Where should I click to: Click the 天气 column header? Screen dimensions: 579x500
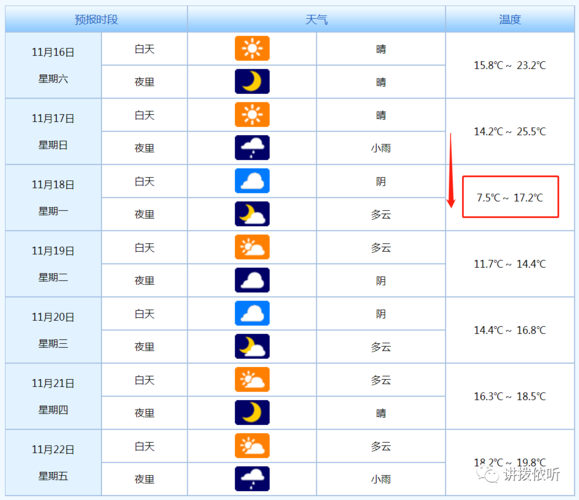click(316, 19)
